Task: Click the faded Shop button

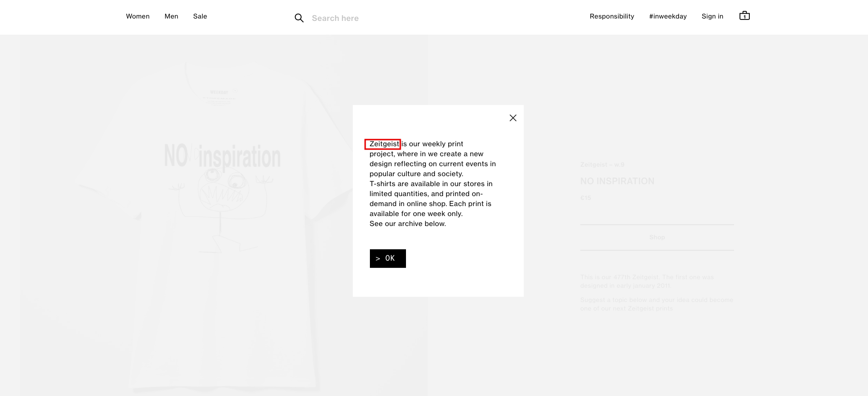Action: click(x=657, y=237)
